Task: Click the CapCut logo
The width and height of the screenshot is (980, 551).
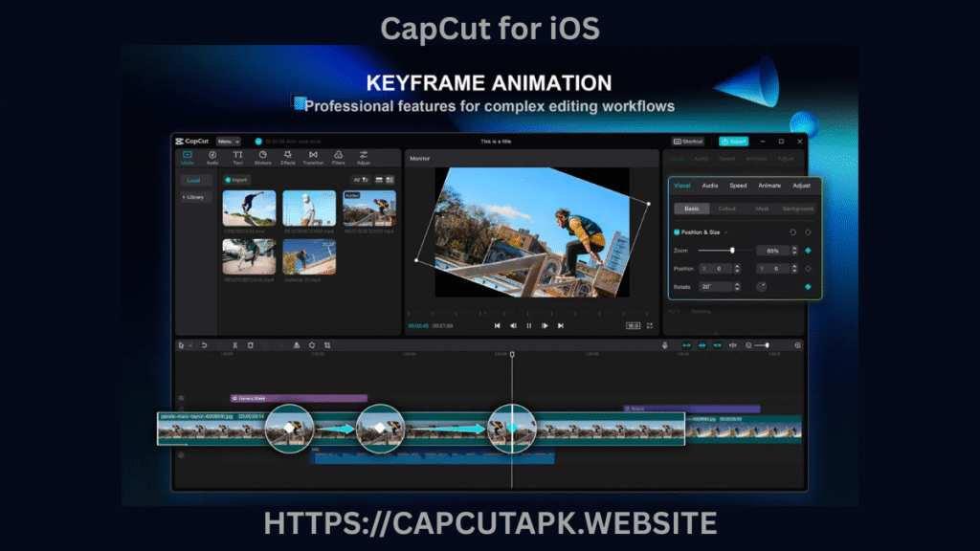Action: pyautogui.click(x=191, y=142)
